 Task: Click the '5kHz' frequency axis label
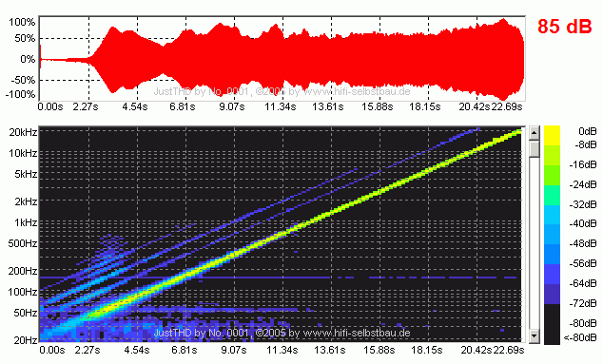[x=26, y=174]
